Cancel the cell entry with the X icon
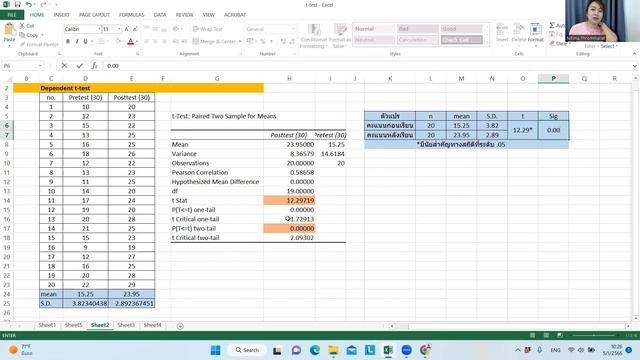Viewport: 640px width, 360px height. (x=64, y=66)
